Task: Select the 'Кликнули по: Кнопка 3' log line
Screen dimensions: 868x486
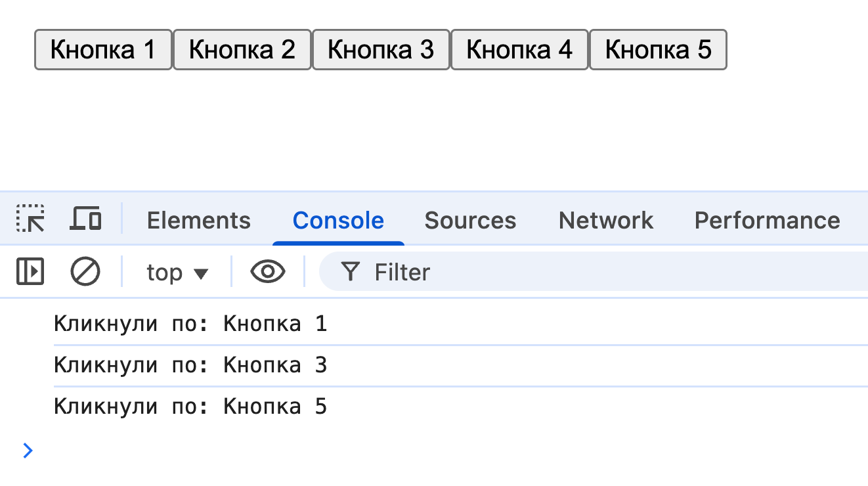Action: [x=190, y=365]
